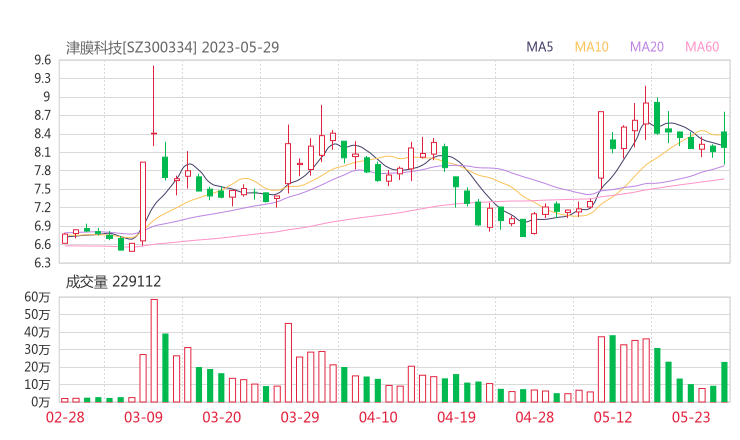Click the 45万 red volume bar after 03-20
This screenshot has height=440, width=740.
pos(288,363)
